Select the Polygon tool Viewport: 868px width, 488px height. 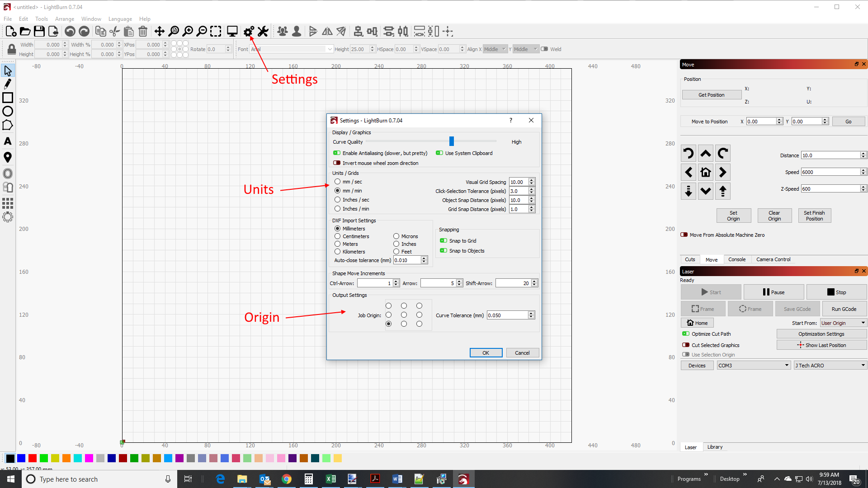click(x=8, y=125)
